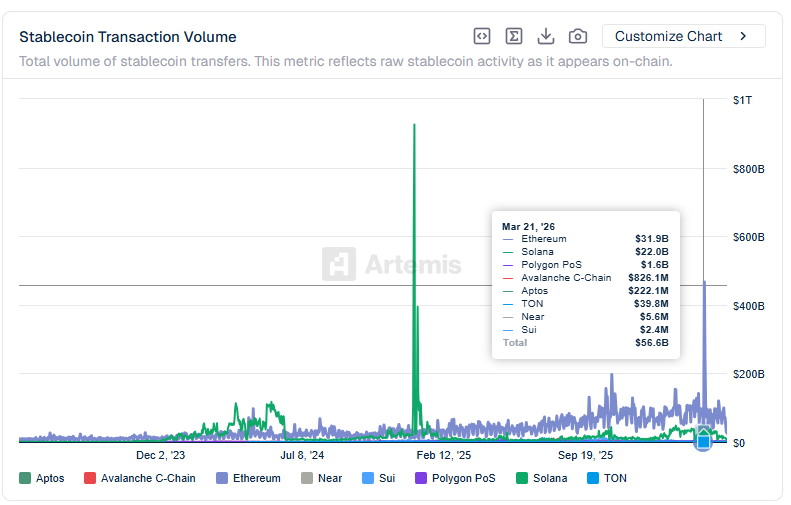Viewport: 791px width, 505px height.
Task: Take a chart screenshot with camera icon
Action: tap(578, 36)
